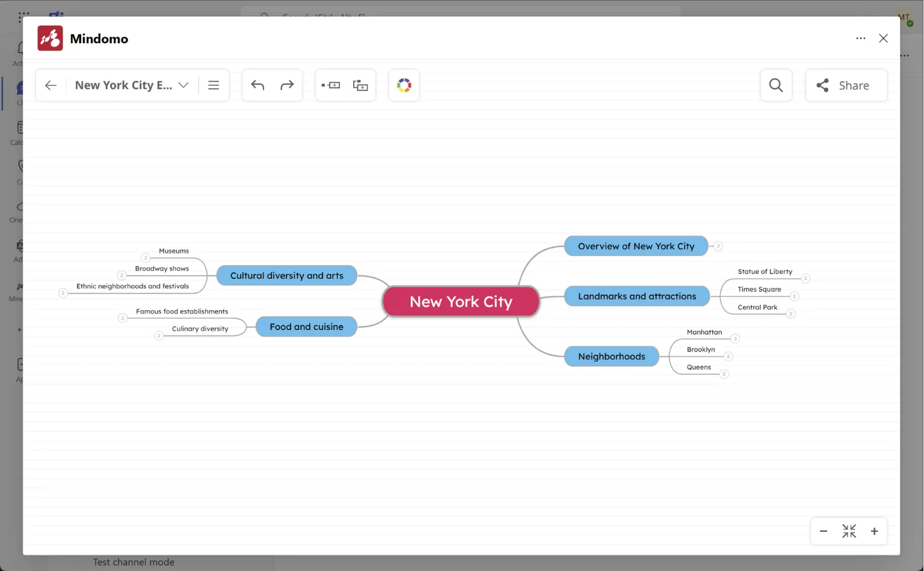
Task: Fit the map to screen
Action: [x=849, y=531]
